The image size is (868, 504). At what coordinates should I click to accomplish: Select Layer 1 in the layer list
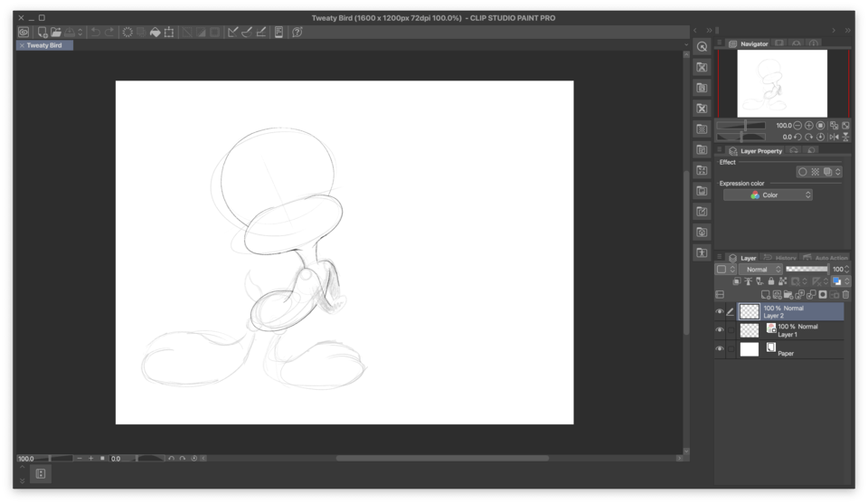790,330
